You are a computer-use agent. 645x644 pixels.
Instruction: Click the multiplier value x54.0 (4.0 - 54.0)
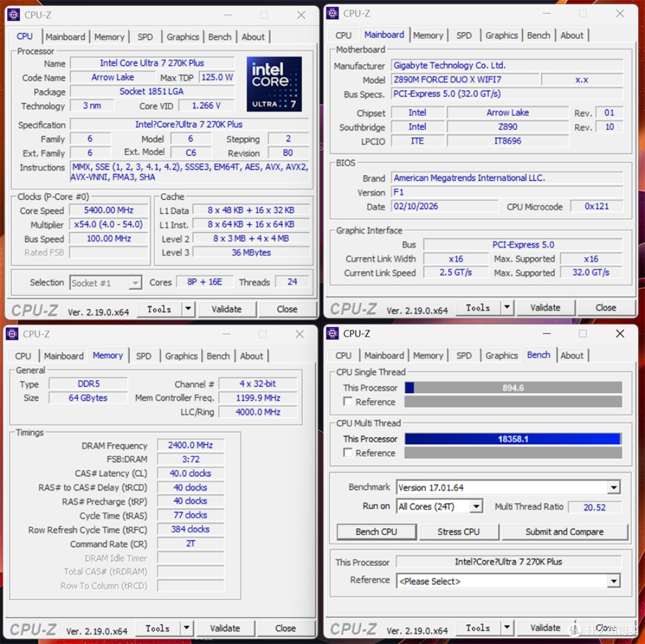pos(109,224)
